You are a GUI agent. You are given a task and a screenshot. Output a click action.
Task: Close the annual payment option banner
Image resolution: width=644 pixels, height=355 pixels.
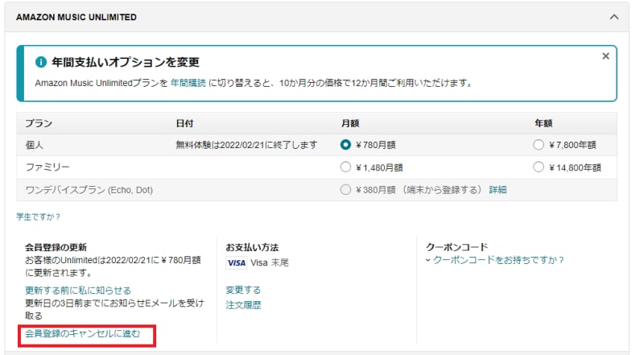click(605, 56)
